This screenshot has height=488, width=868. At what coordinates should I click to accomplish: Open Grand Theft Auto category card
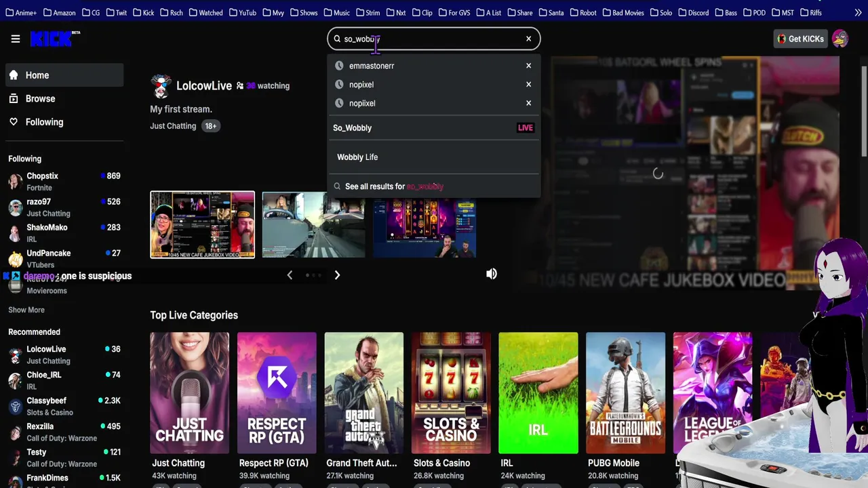363,392
